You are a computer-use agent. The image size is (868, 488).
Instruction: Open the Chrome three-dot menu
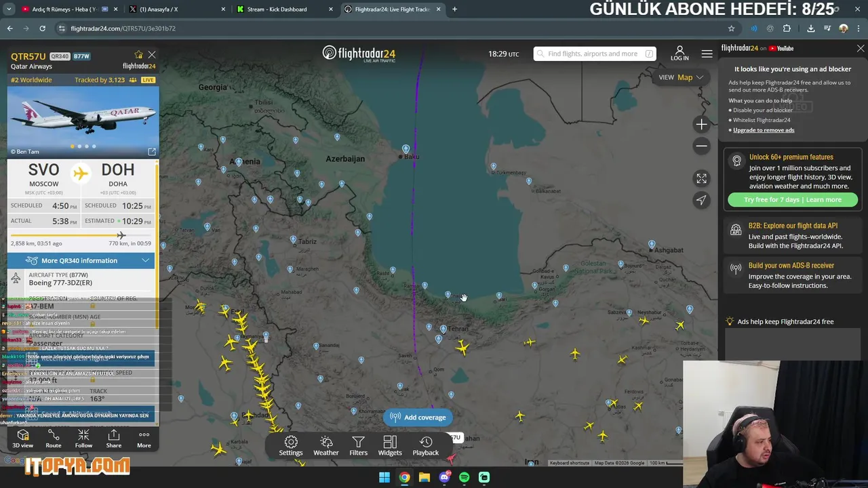tap(857, 28)
